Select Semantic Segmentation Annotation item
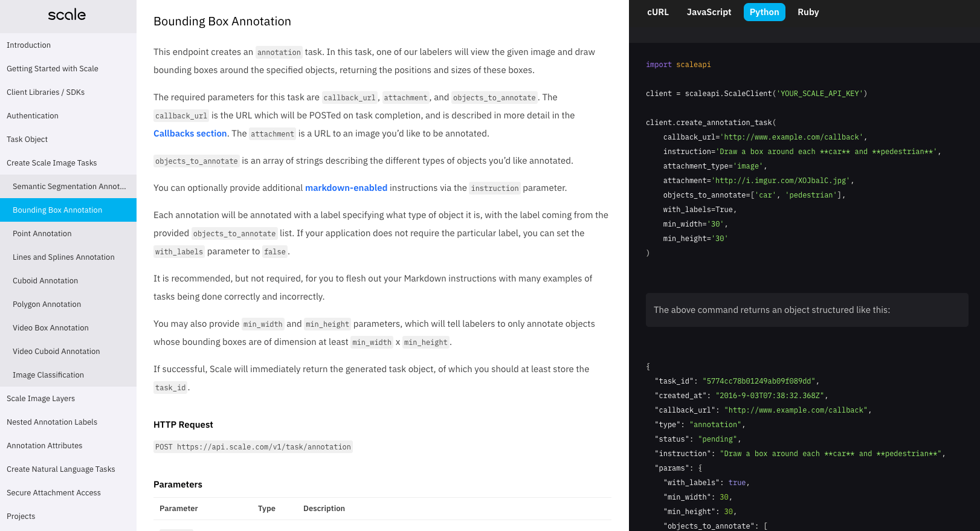 tap(68, 187)
